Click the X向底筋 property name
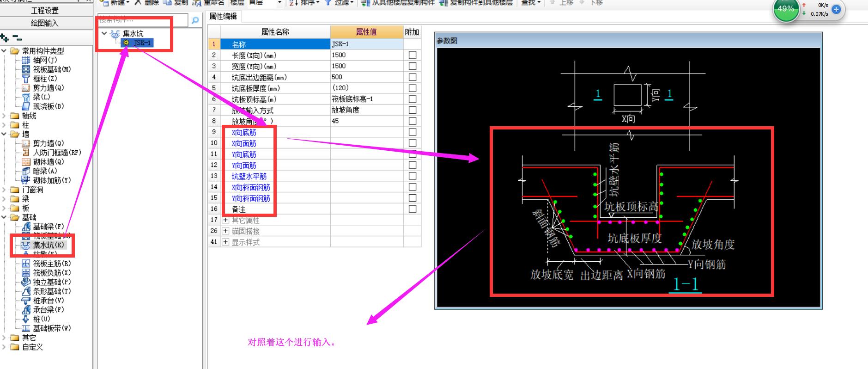 [x=244, y=132]
